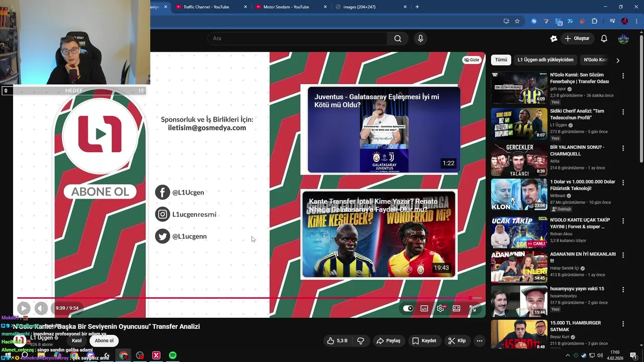Viewport: 644px width, 362px height.
Task: Open options for N'GOLO KANTE UÇAK TAKİP video
Action: [623, 221]
